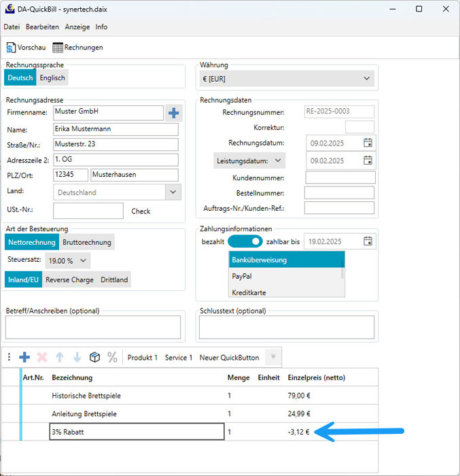Open calendar for Leistungsdatum date
The width and height of the screenshot is (460, 476).
pos(368,160)
